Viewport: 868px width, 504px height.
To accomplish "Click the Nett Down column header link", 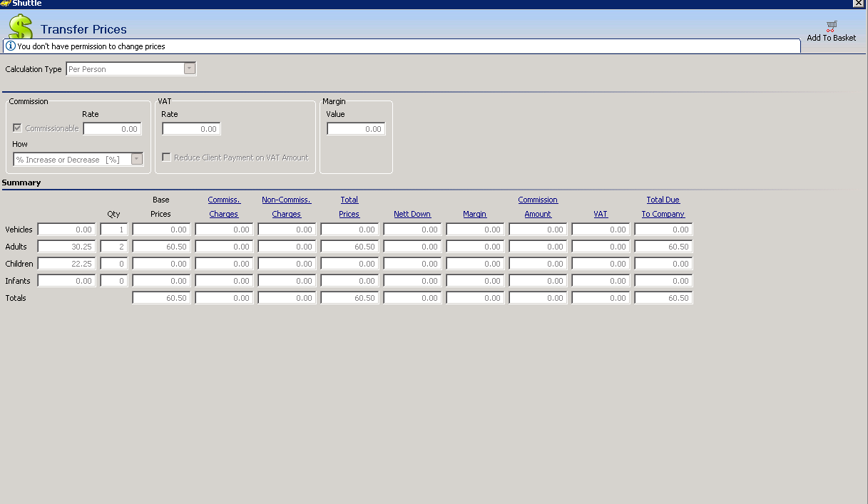I will [x=412, y=214].
